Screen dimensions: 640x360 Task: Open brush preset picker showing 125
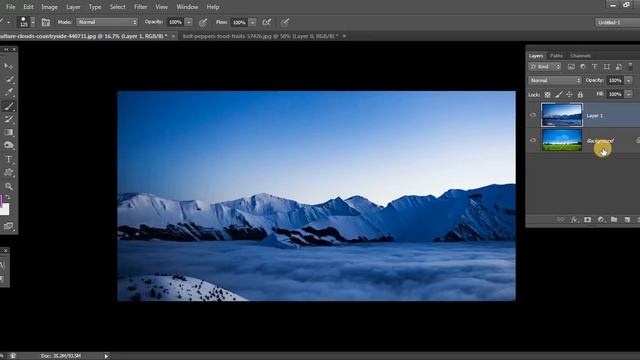tap(26, 22)
